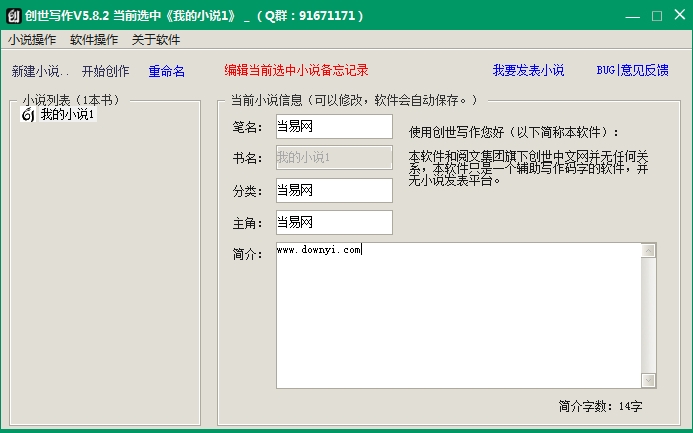Click the disabled 书名 field
Viewport: 693px width, 433px height.
pos(332,158)
